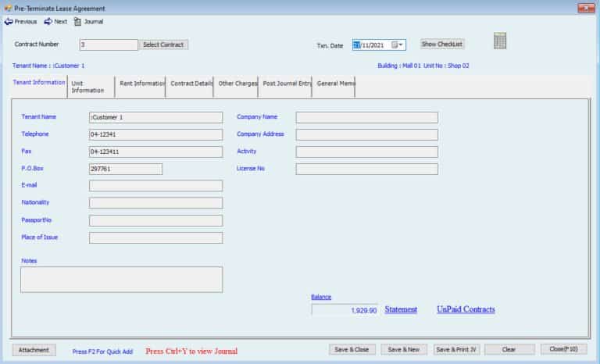Click the calendar icon in Txn. Date
Screen dimensions: 600x364
[395, 45]
